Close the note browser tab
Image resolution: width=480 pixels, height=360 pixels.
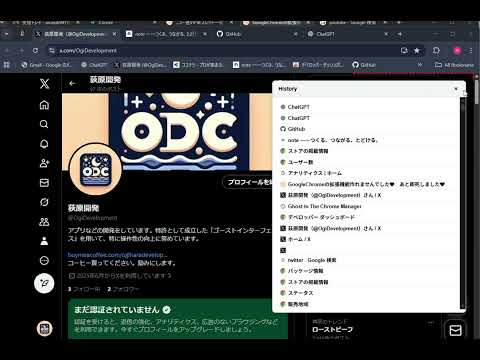[x=205, y=34]
